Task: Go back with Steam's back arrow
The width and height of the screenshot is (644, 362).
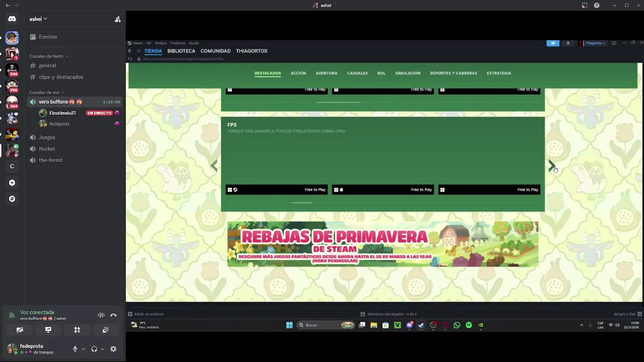Action: coord(130,51)
